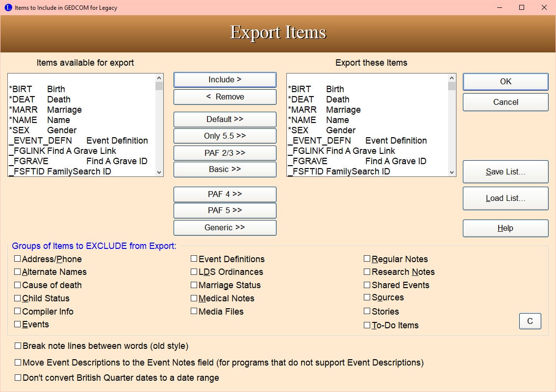Tick the To-Do Items checkbox
The height and width of the screenshot is (392, 556).
pos(367,325)
